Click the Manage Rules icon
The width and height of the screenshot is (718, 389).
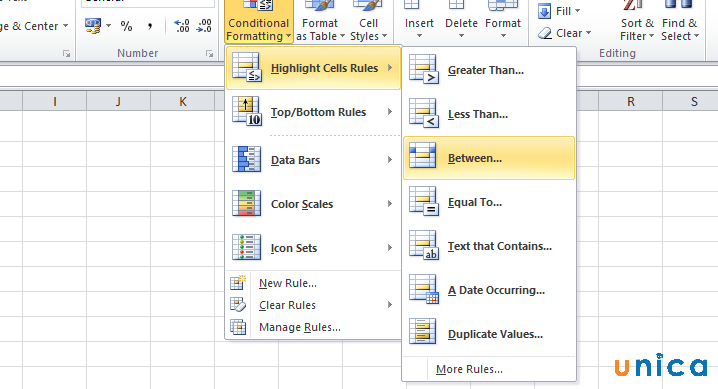pos(238,327)
